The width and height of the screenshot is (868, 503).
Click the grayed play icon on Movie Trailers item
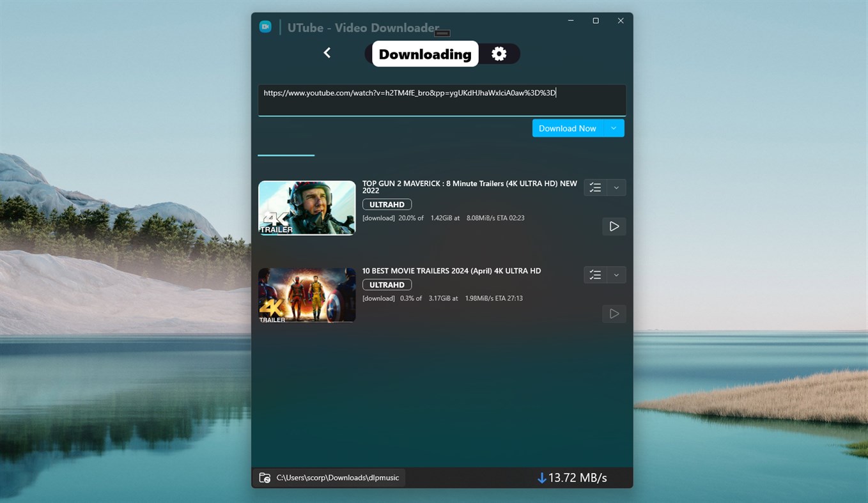[614, 313]
